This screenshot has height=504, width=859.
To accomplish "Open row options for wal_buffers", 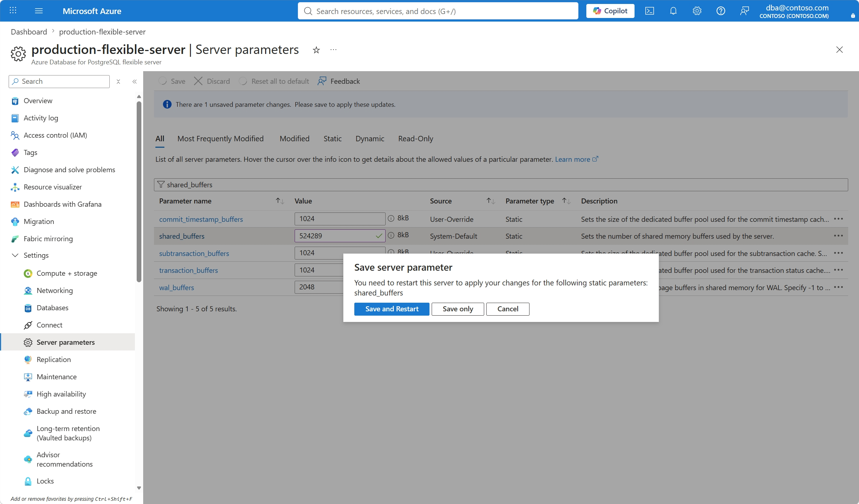I will point(838,287).
